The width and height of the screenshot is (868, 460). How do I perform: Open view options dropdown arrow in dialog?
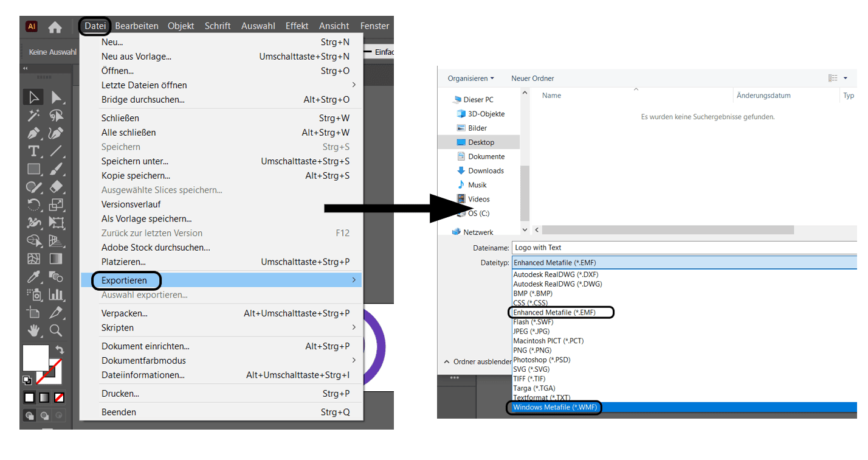[x=846, y=78]
